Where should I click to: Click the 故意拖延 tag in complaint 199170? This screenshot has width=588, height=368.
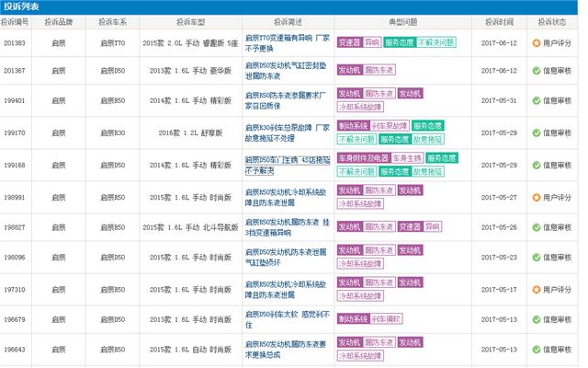pyautogui.click(x=428, y=139)
